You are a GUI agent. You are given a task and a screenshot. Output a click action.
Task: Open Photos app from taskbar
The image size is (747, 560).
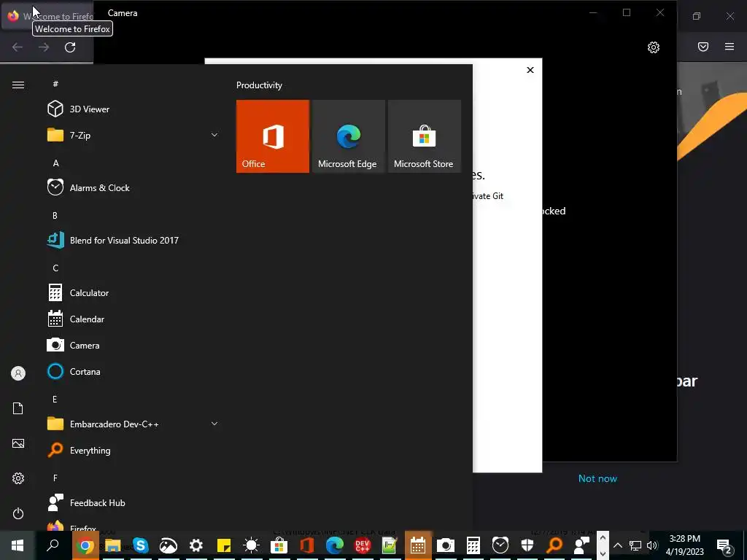(x=169, y=545)
